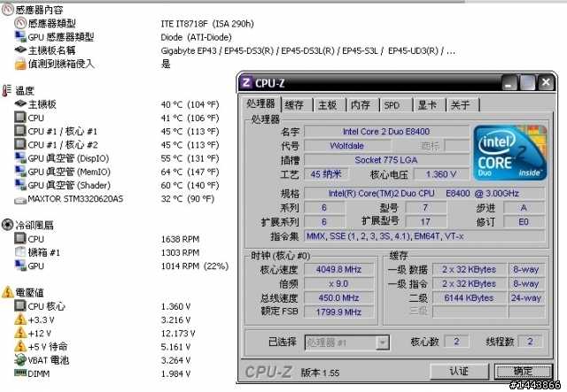The height and width of the screenshot is (392, 567).
Task: Click the core voltage 1.360 V field in CPU-Z
Action: (441, 174)
